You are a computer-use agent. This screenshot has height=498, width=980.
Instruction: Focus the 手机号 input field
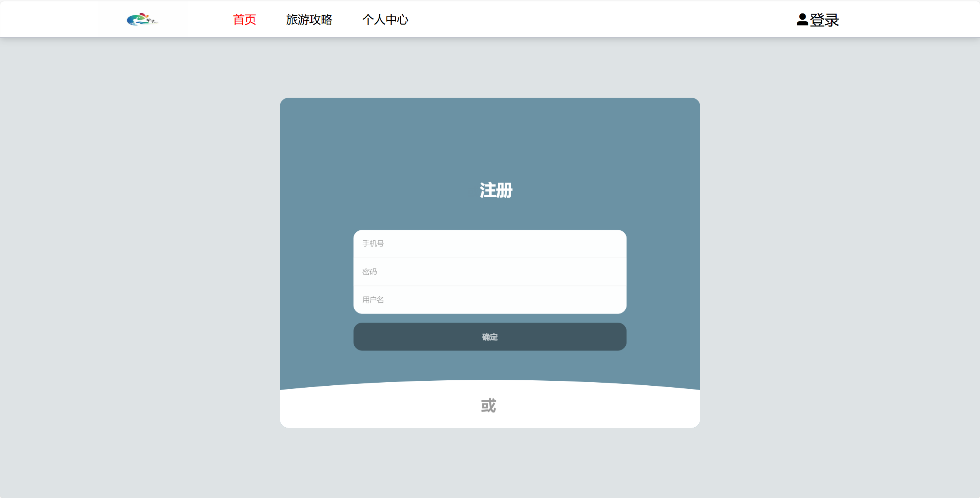pos(490,244)
